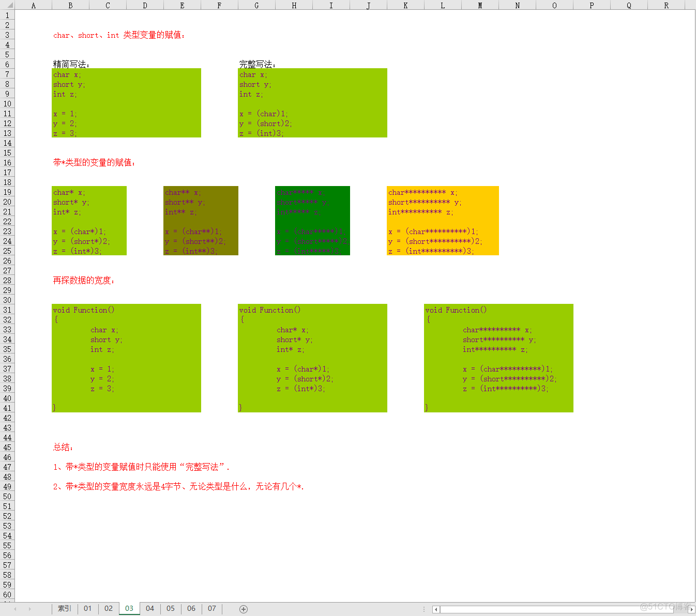The height and width of the screenshot is (616, 696).
Task: Open the 07 sheet tab
Action: (212, 608)
